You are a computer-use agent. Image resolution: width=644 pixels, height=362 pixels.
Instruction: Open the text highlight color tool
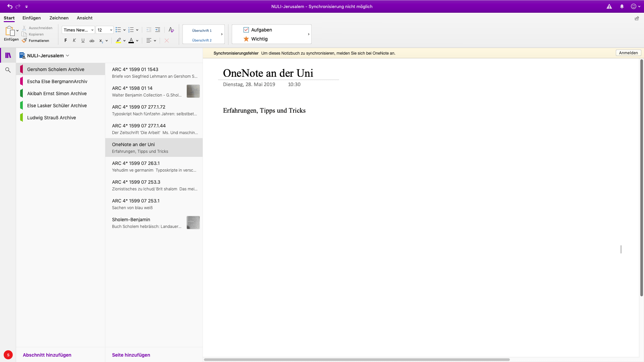click(x=119, y=41)
